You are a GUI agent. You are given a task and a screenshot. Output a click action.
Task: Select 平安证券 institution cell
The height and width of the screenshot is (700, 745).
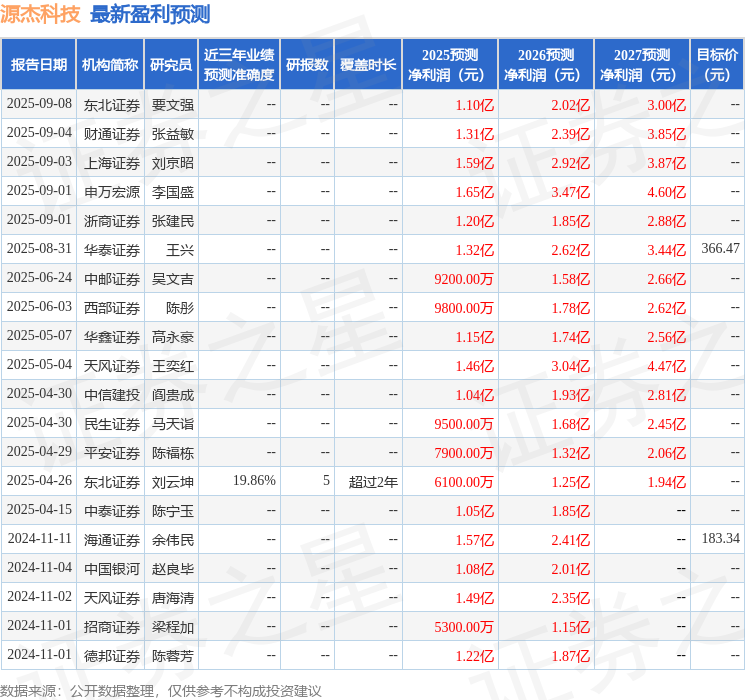pyautogui.click(x=112, y=453)
